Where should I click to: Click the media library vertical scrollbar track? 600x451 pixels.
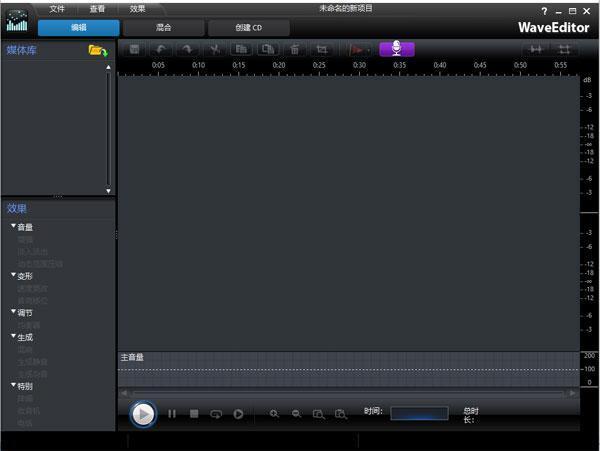pos(108,129)
